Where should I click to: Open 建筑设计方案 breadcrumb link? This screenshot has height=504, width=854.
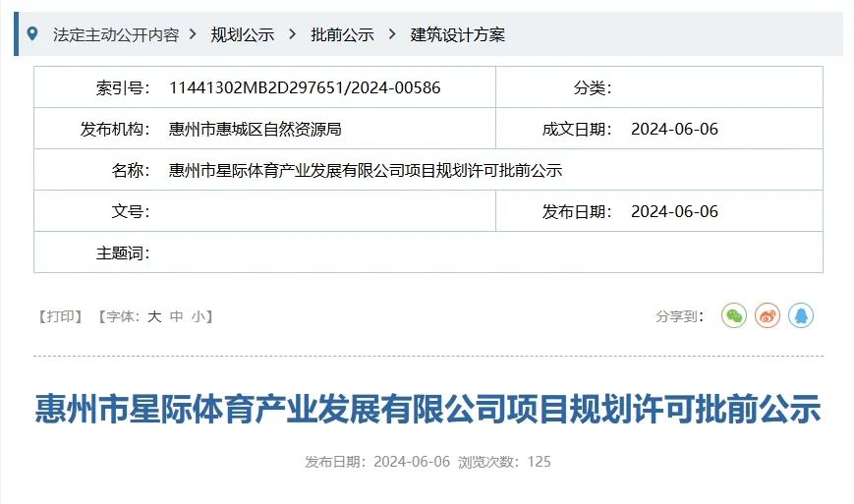tap(458, 34)
